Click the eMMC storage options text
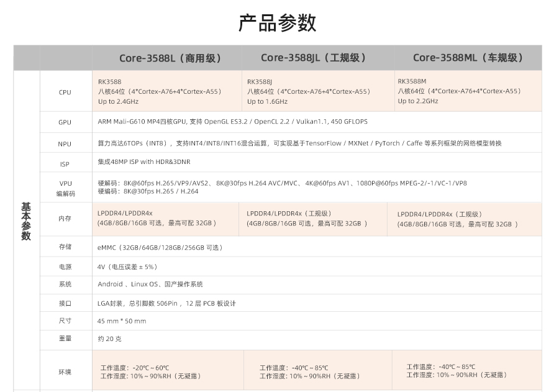The image size is (559, 392). (x=160, y=247)
